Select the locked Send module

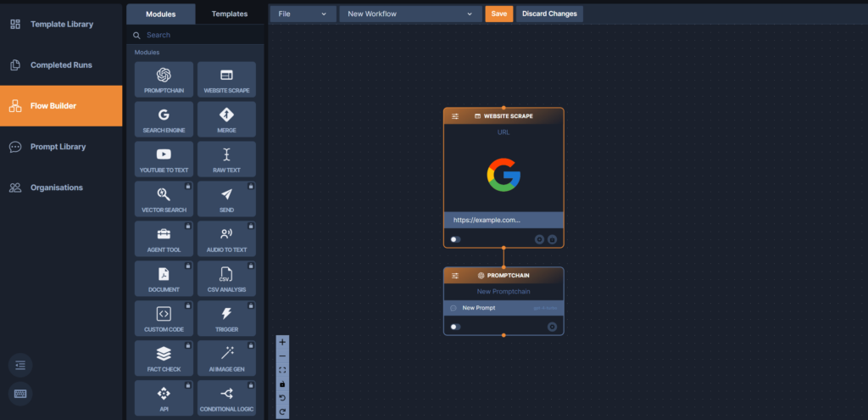click(226, 199)
